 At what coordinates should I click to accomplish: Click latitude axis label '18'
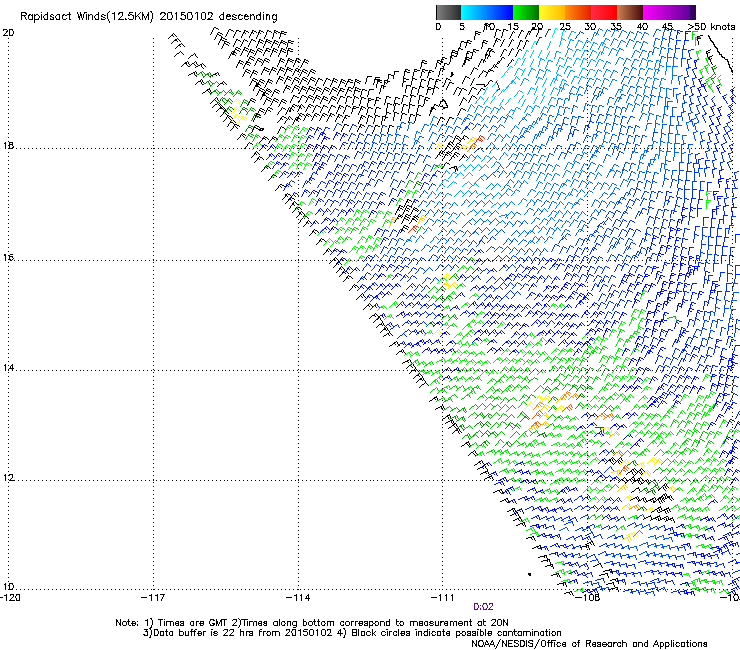click(x=8, y=145)
